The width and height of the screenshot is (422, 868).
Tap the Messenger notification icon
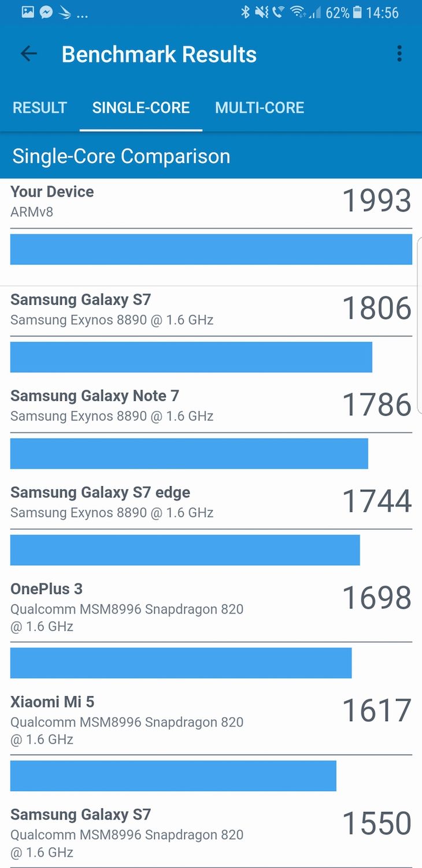click(x=46, y=12)
